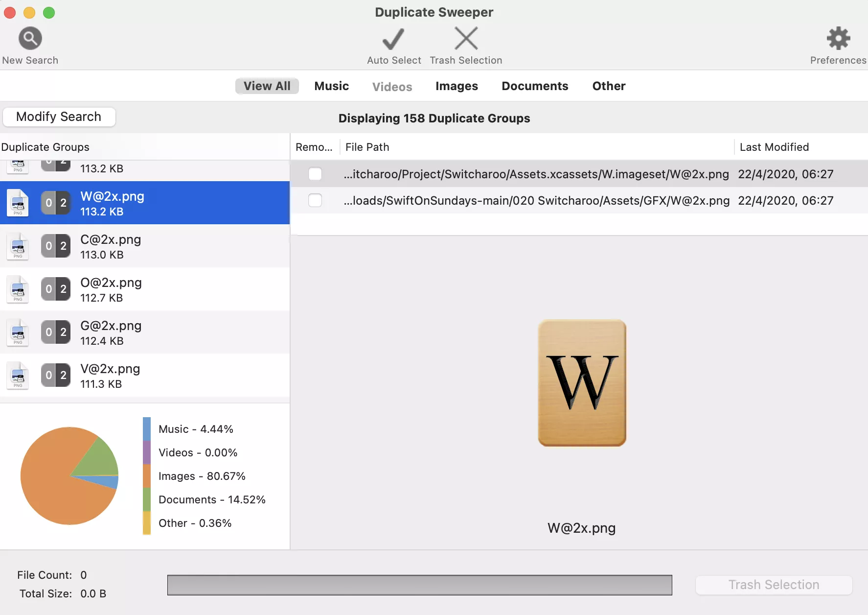868x615 pixels.
Task: Click the Auto Select checkmark icon
Action: coord(393,39)
